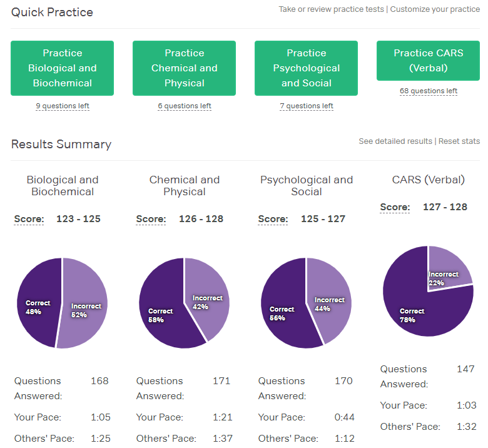
Task: Open Practice Psychological and Social
Action: pyautogui.click(x=306, y=68)
